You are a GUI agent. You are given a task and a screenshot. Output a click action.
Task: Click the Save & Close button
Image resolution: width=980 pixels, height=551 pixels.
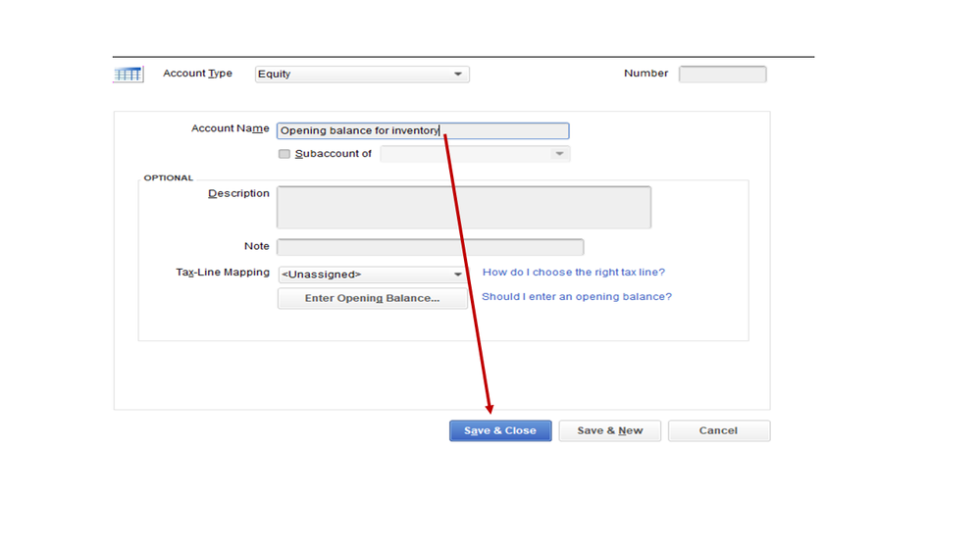[x=500, y=430]
